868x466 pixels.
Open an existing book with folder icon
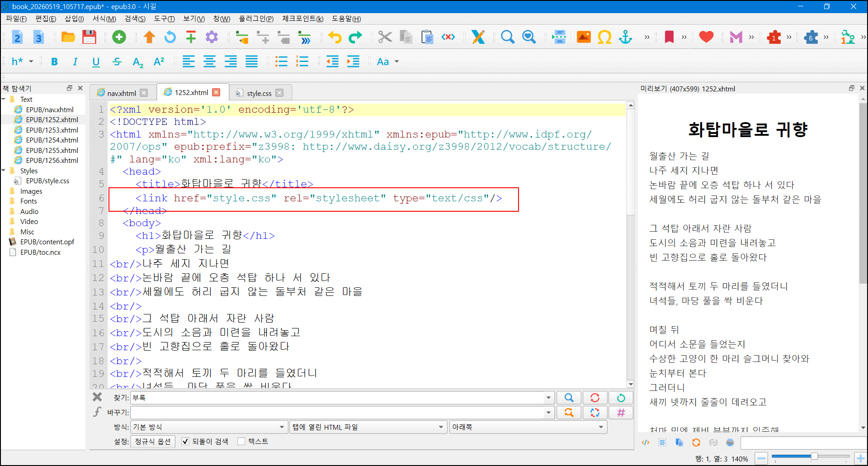[68, 37]
